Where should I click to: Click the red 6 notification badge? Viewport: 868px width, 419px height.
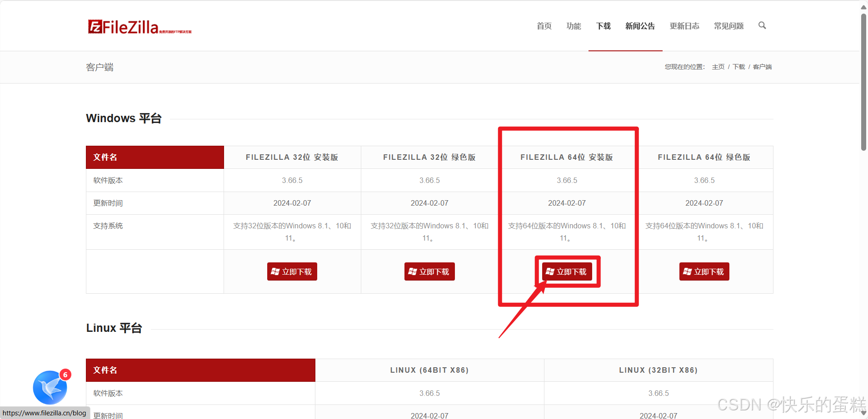tap(65, 375)
